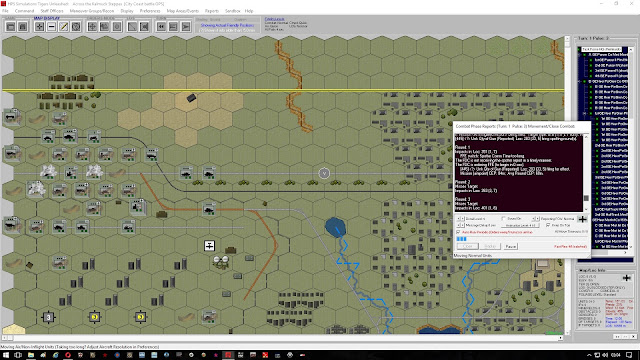The height and width of the screenshot is (360, 640).
Task: Toggle the Sound On checkbox
Action: click(x=504, y=218)
